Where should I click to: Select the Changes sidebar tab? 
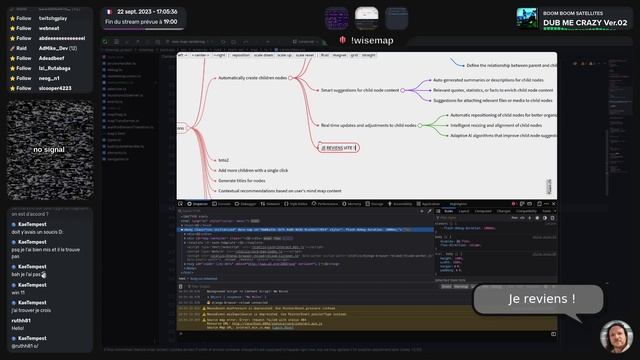(504, 211)
